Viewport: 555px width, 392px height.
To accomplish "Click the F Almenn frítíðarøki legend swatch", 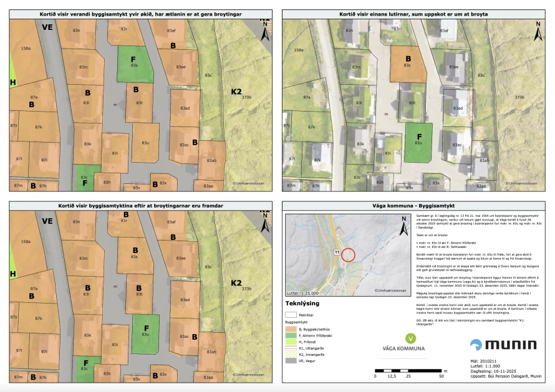I will pos(291,335).
